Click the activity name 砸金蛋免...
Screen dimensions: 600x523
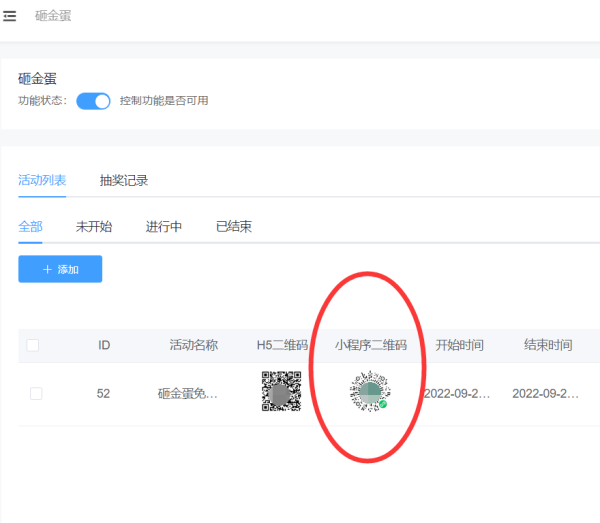pos(188,393)
